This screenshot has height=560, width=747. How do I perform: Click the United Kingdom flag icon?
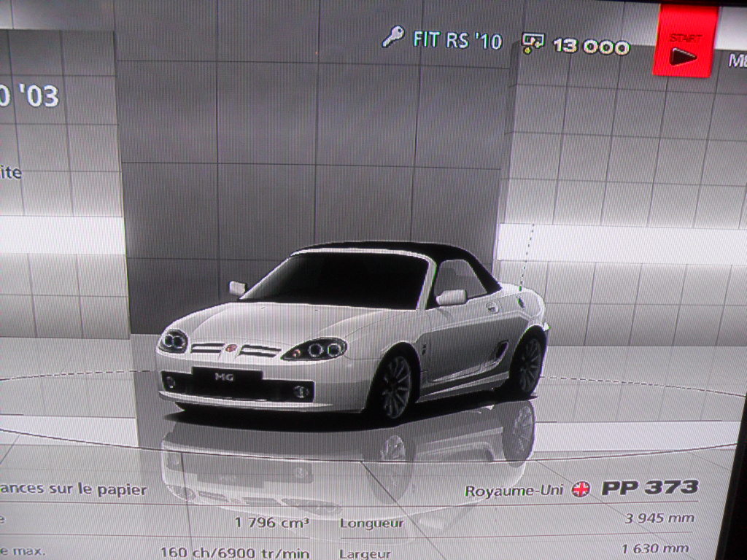(581, 489)
